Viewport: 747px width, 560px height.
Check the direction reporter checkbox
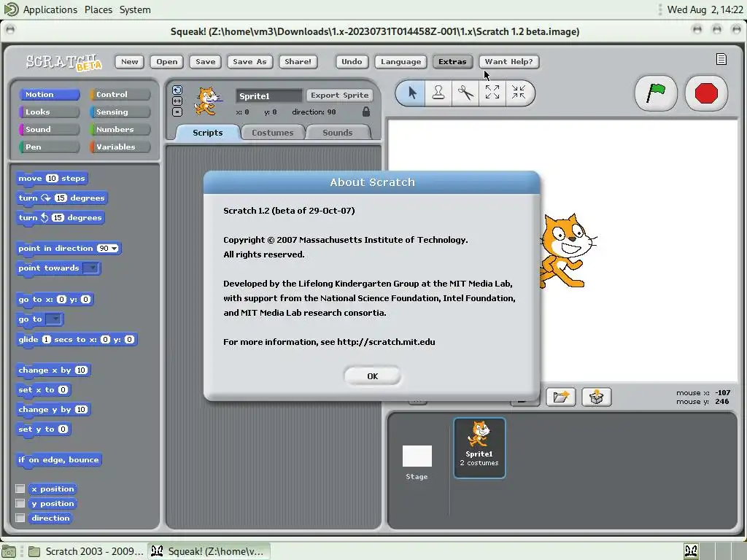click(20, 518)
